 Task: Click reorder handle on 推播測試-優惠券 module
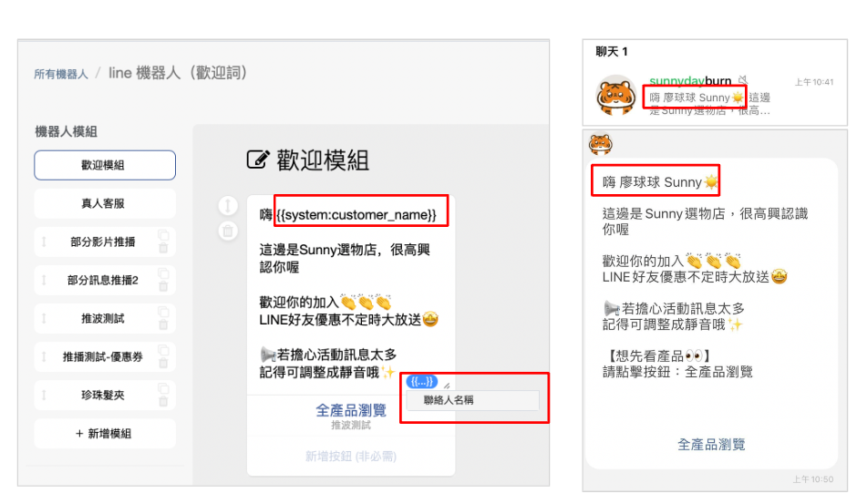point(45,356)
